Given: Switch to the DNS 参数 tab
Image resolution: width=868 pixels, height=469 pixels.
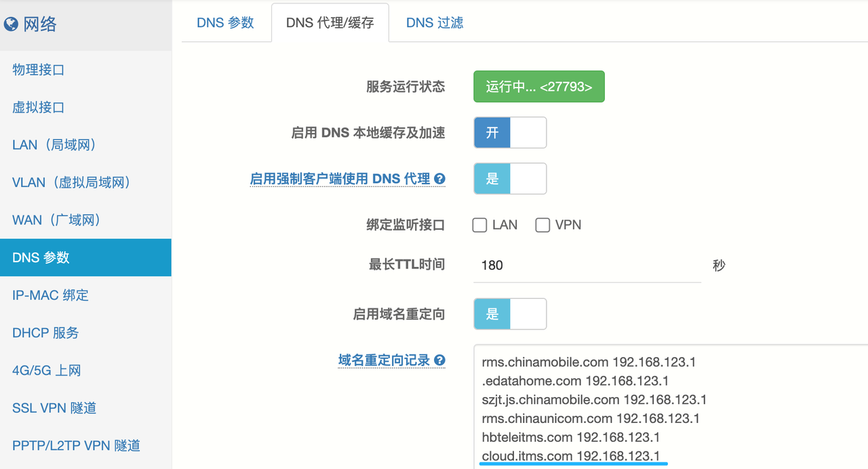Looking at the screenshot, I should coord(225,22).
